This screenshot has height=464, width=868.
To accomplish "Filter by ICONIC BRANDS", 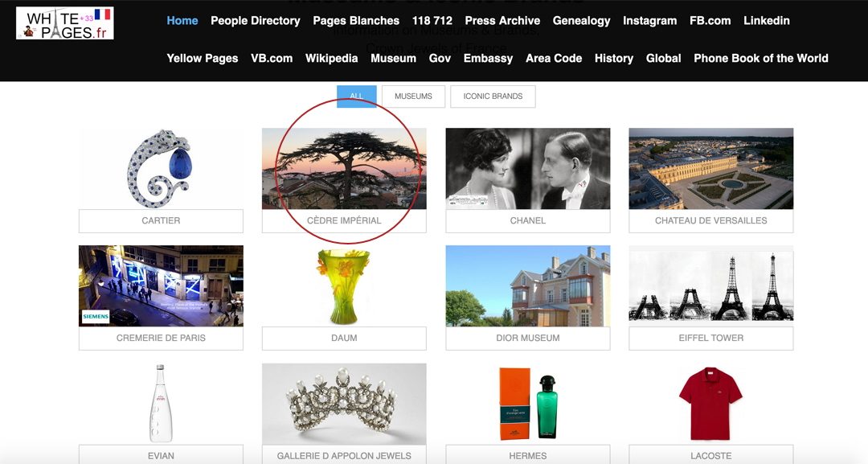I will (493, 96).
